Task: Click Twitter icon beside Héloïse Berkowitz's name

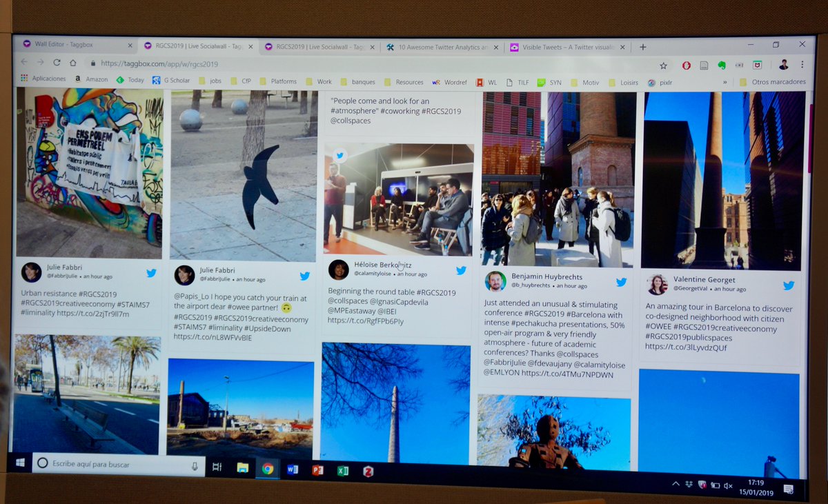Action: pos(461,270)
